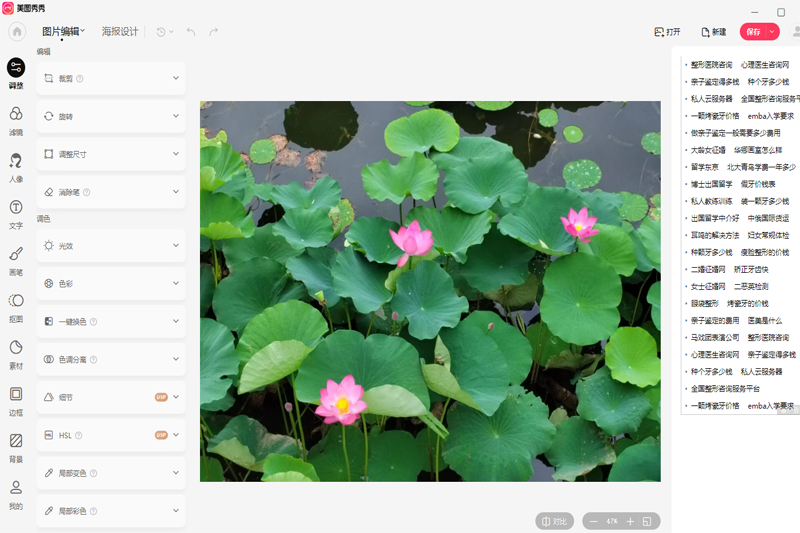Click the lotus photo on canvas
Viewport: 800px width, 533px height.
click(x=430, y=291)
